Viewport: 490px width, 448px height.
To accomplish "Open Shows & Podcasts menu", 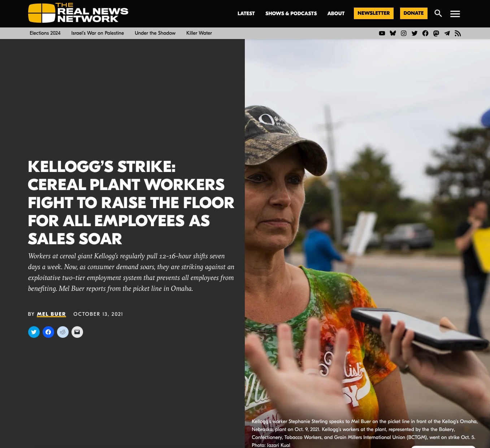I will (x=291, y=13).
